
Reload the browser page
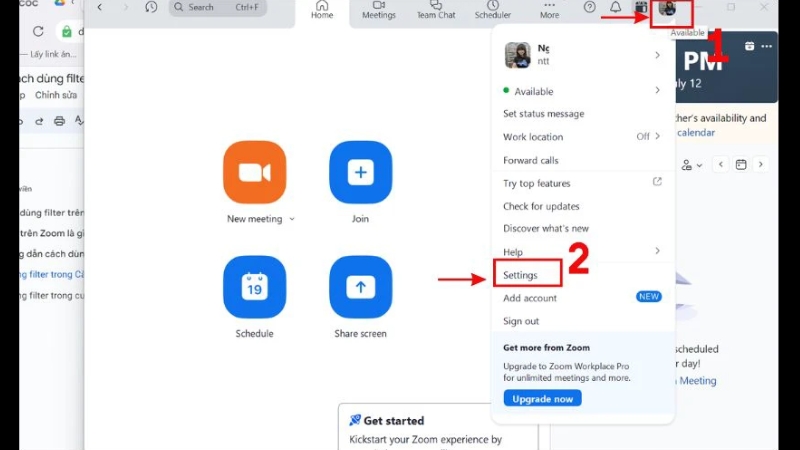click(38, 32)
